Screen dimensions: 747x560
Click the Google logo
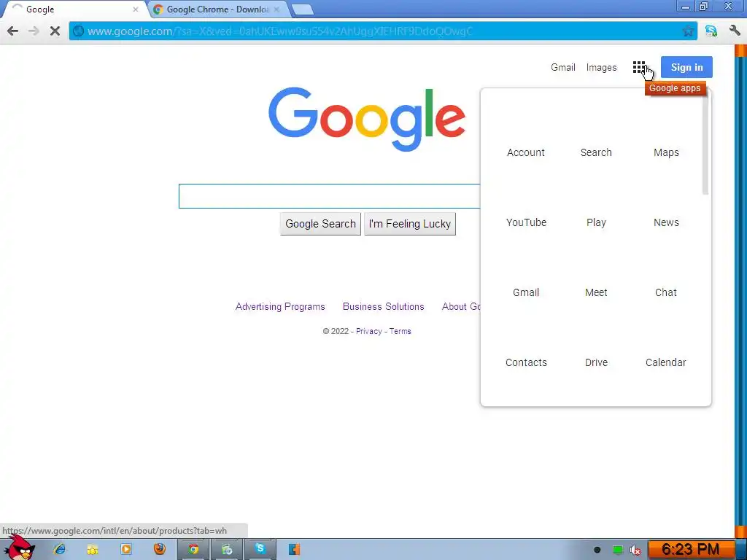(x=367, y=119)
